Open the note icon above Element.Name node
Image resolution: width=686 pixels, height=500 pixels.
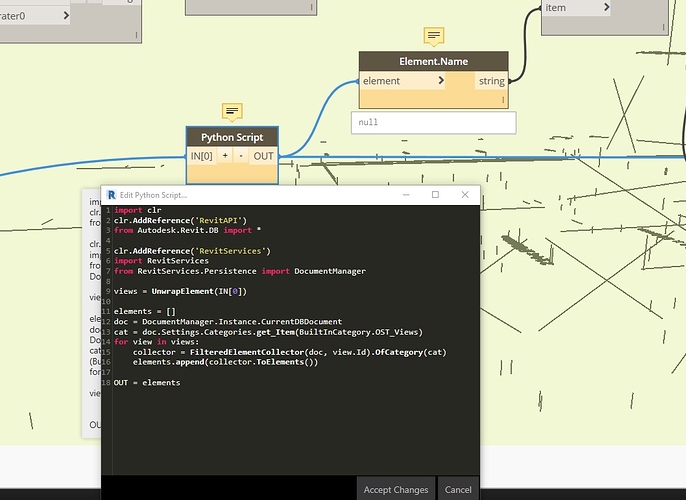[x=434, y=36]
